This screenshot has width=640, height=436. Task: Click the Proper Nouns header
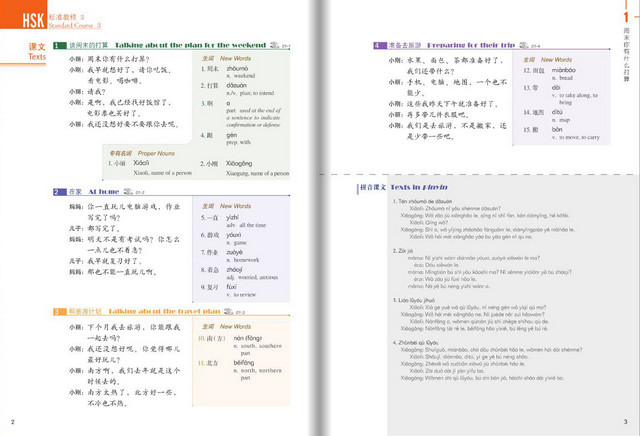(x=156, y=153)
